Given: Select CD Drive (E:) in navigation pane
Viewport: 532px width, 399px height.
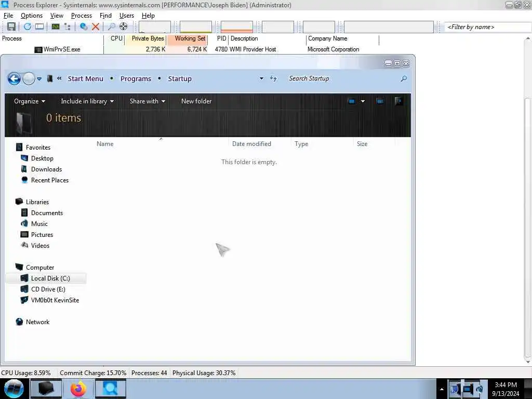Looking at the screenshot, I should (x=48, y=289).
